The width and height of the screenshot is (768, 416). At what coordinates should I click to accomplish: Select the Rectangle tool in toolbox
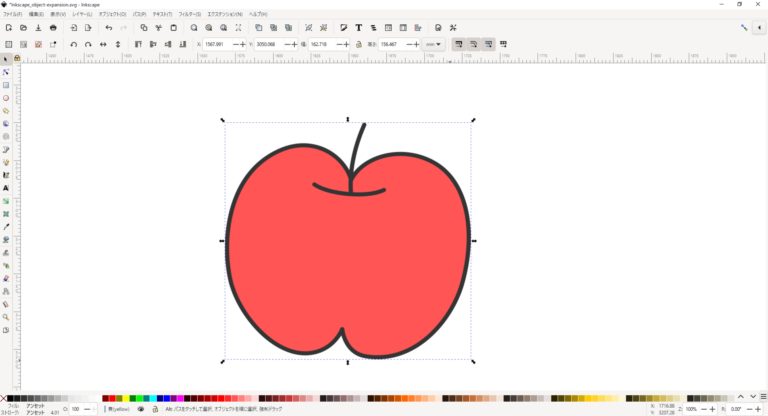coord(6,86)
